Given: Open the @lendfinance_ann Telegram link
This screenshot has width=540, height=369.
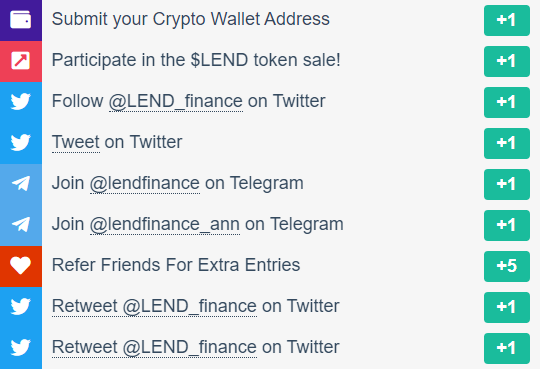Looking at the screenshot, I should click(x=165, y=225).
